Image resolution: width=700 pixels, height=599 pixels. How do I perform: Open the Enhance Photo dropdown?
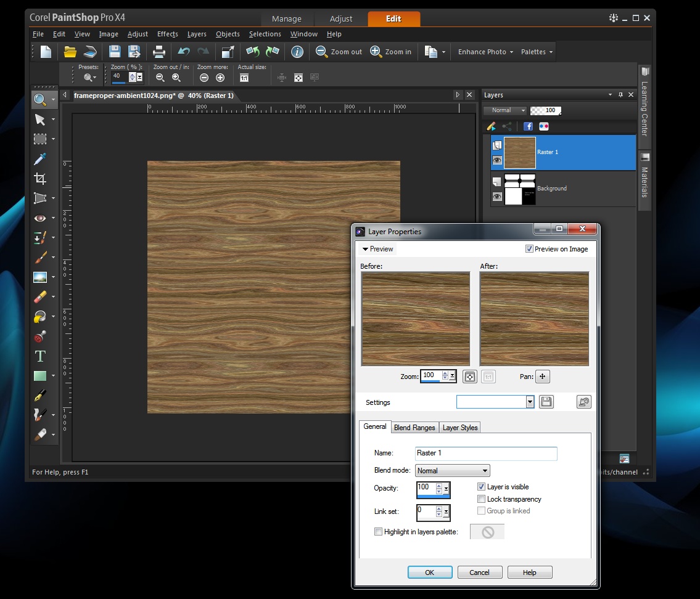coord(485,52)
